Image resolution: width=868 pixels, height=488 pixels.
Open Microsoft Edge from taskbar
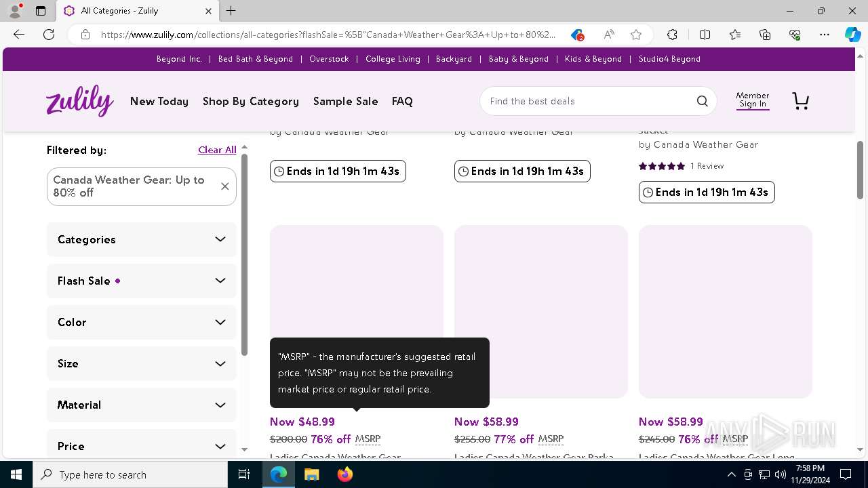pyautogui.click(x=279, y=474)
